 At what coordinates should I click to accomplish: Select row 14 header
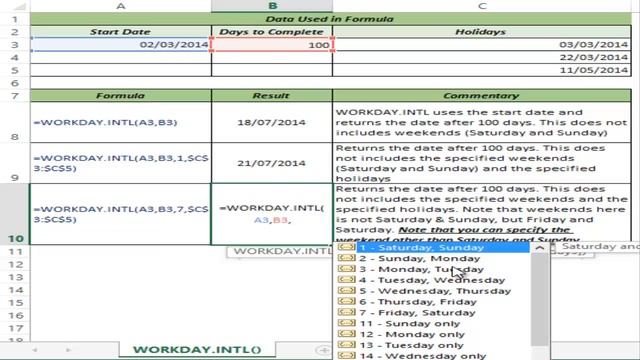click(15, 290)
